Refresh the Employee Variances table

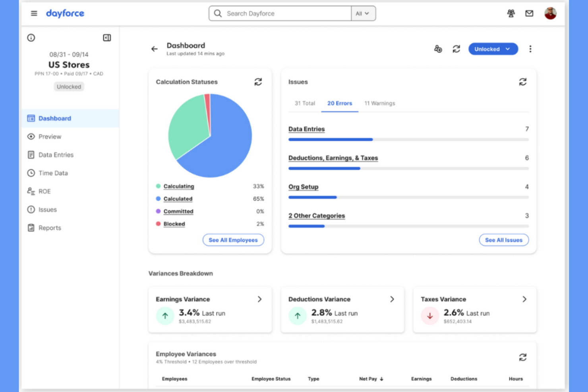pos(523,357)
